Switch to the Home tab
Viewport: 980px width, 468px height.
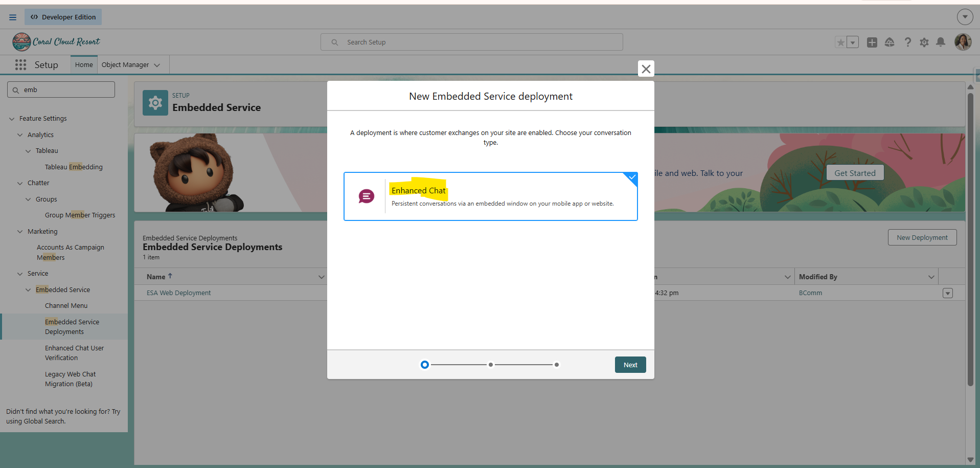point(84,64)
